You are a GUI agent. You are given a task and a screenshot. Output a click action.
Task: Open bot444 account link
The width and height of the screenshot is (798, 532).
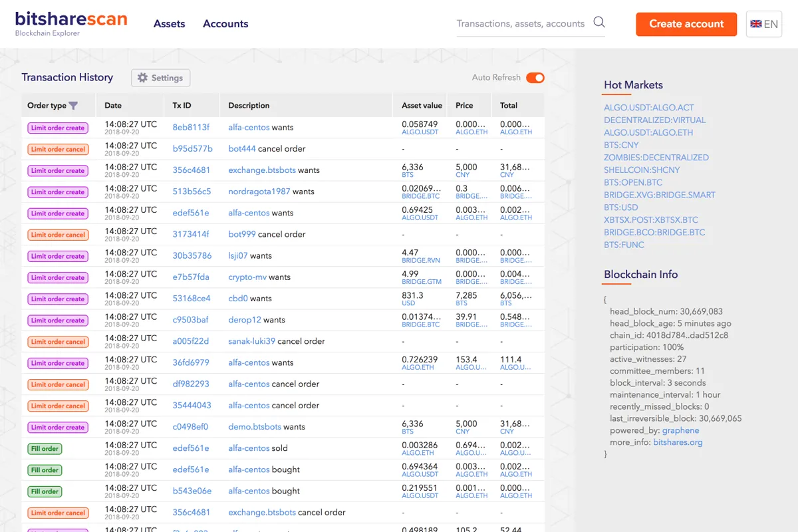click(x=242, y=148)
